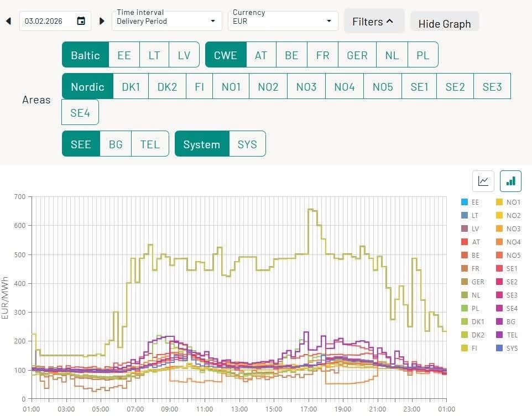The image size is (532, 416).
Task: Click the next date arrow
Action: [102, 22]
